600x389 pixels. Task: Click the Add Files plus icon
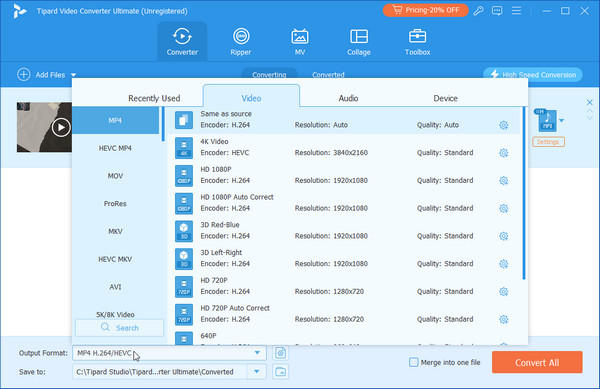[24, 75]
